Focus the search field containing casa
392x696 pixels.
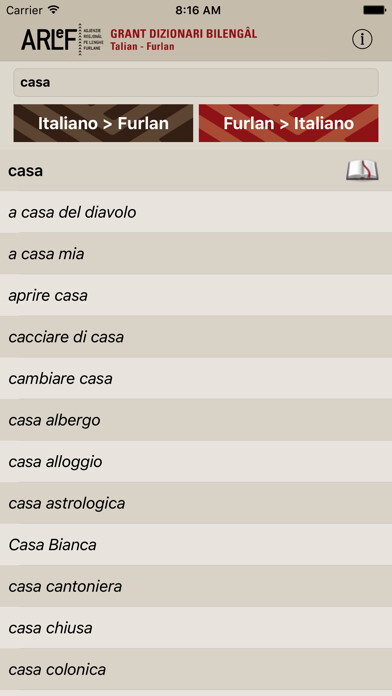196,83
